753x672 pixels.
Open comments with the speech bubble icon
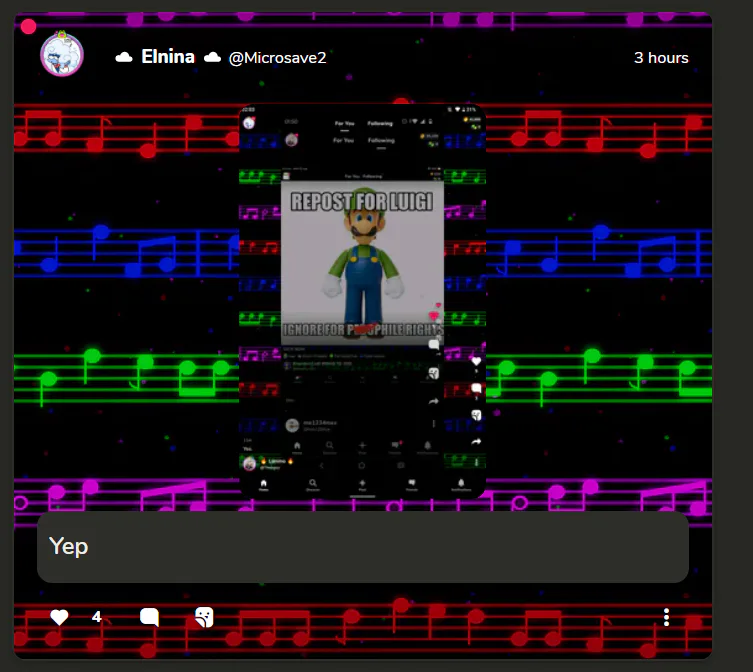149,617
